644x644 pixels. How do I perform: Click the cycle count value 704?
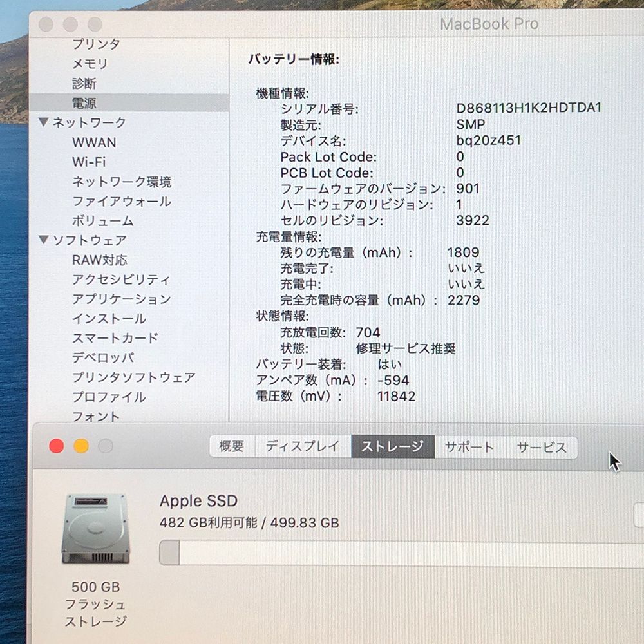(368, 332)
